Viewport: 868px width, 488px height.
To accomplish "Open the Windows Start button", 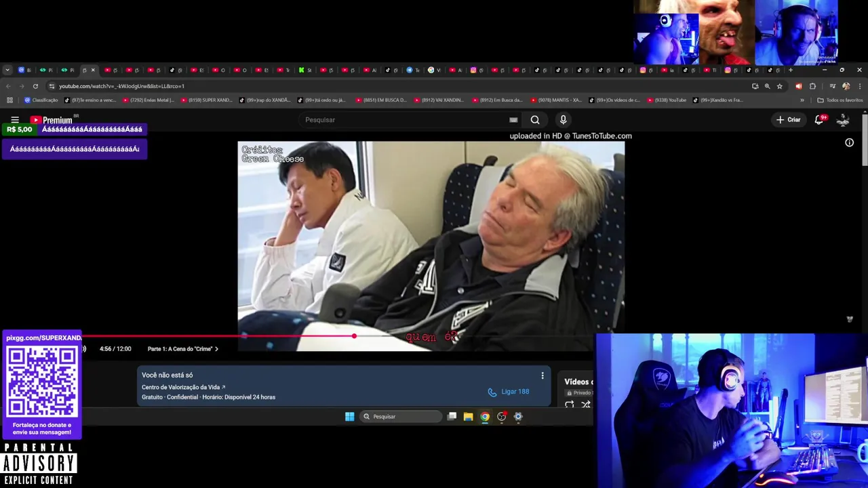I will pos(349,417).
